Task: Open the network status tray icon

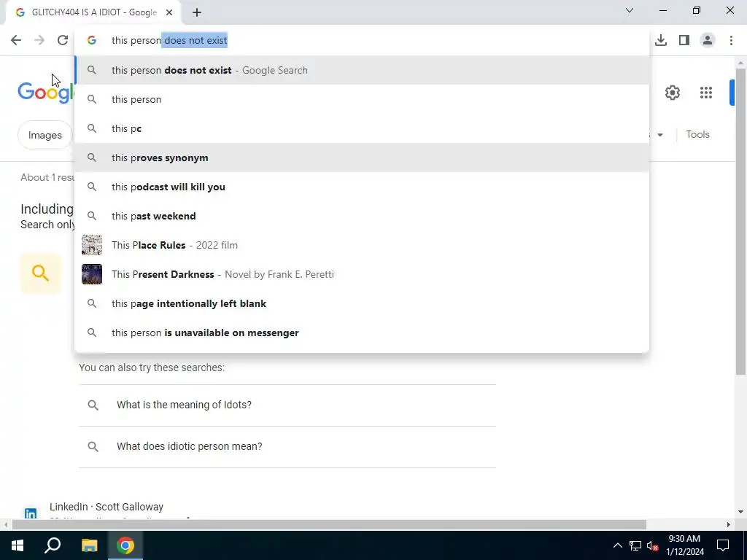Action: (635, 545)
